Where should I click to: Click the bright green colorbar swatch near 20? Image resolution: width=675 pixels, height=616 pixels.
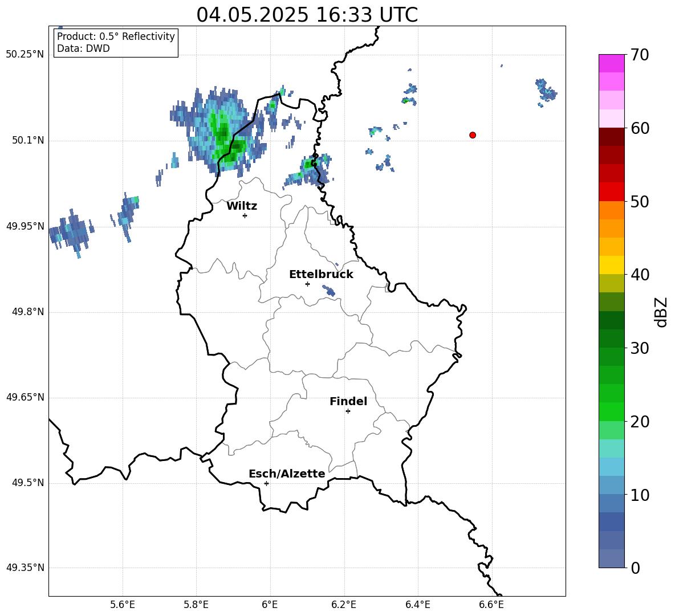611,411
